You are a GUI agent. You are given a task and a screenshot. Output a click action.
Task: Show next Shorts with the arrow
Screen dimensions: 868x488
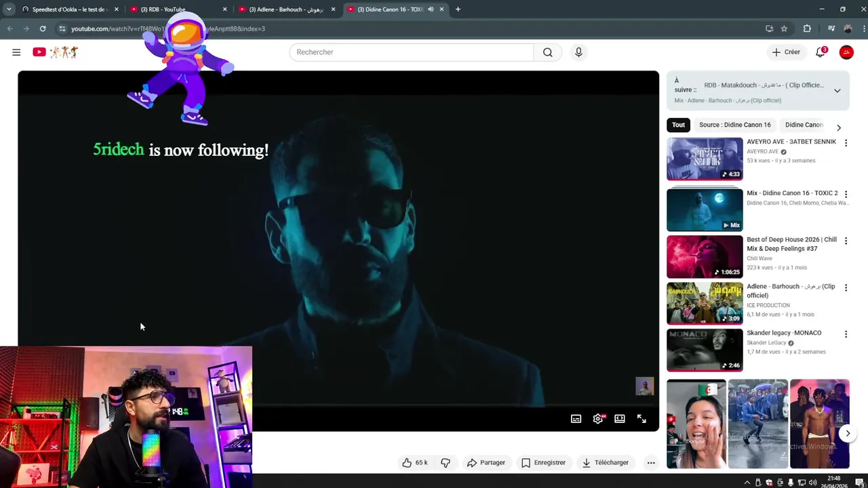click(848, 433)
